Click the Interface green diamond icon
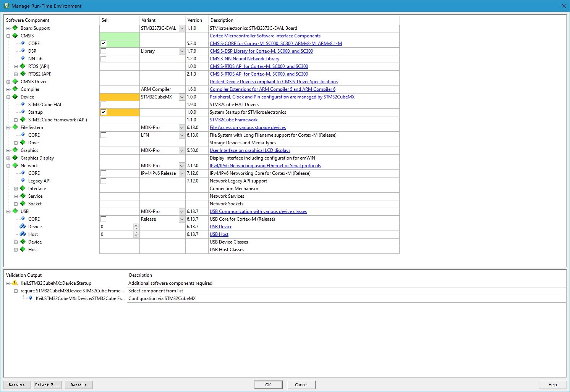570x392 pixels. [x=23, y=188]
